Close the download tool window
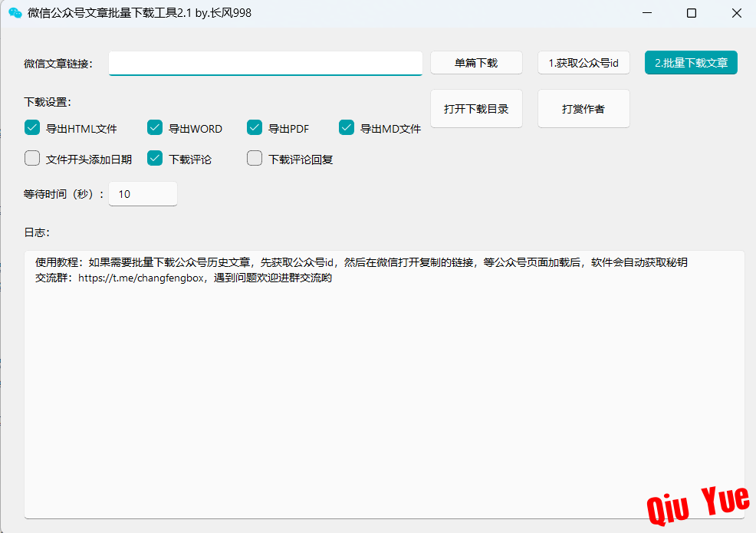This screenshot has height=533, width=756. point(736,13)
